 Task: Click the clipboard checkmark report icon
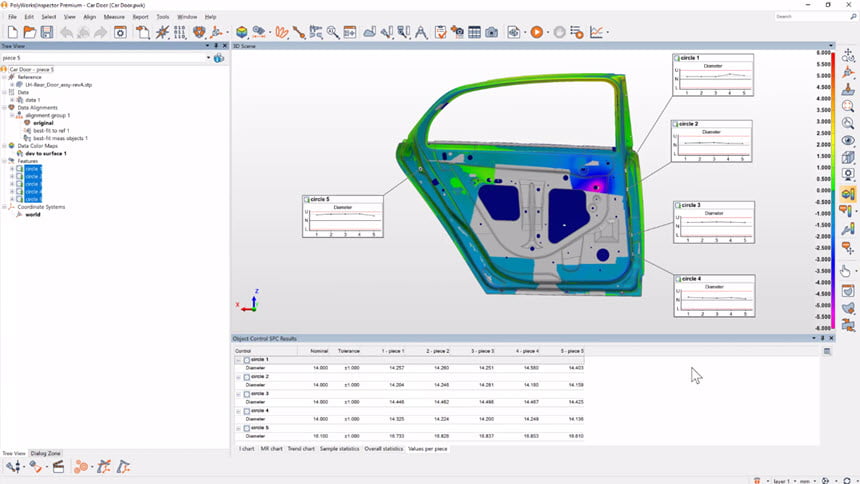click(440, 32)
